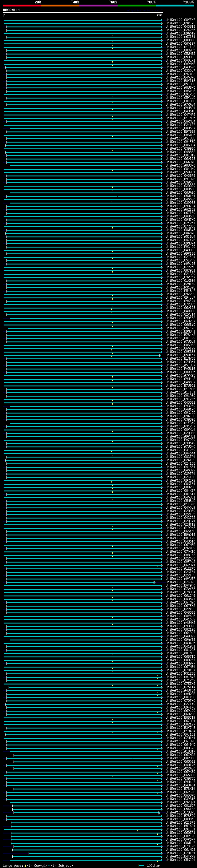Open subject UniRef100_A8DC72
Image resolution: width=197 pixels, height=868 pixels.
coord(180,748)
